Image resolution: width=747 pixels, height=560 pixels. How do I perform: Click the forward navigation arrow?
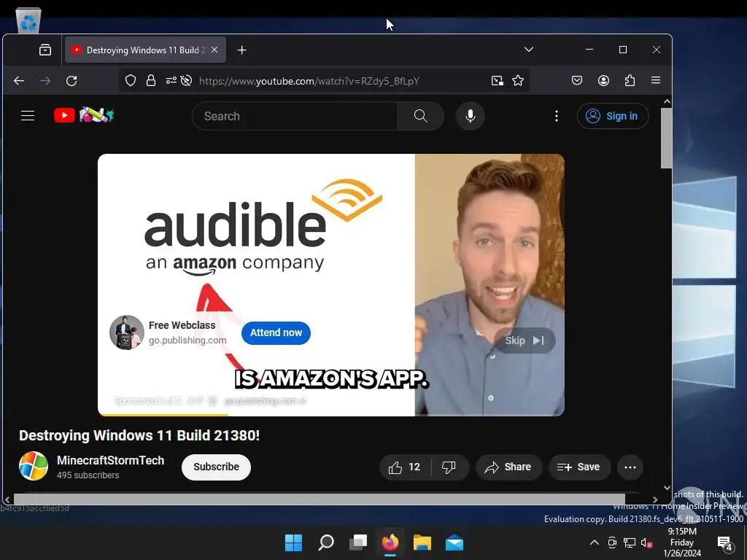pyautogui.click(x=45, y=81)
